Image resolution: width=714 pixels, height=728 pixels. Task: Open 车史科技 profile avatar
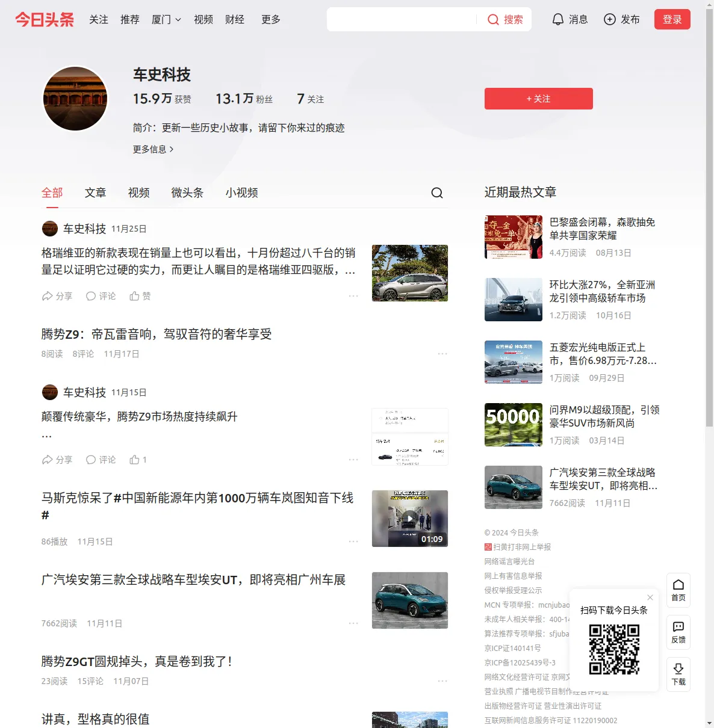click(75, 99)
